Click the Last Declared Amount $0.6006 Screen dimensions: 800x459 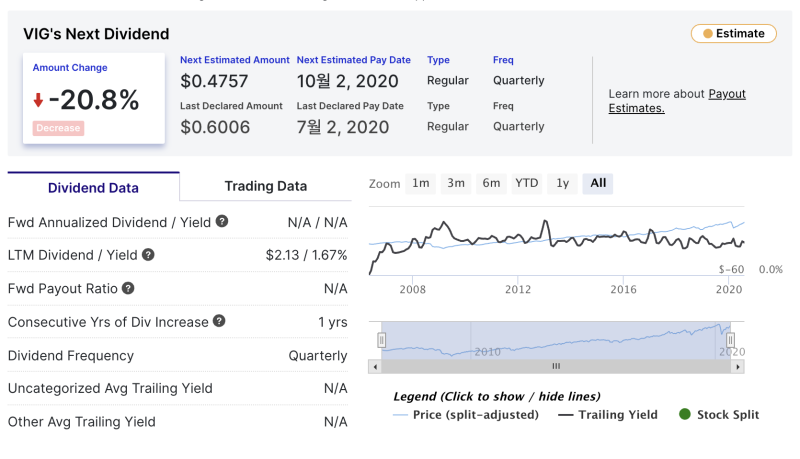[x=215, y=127]
